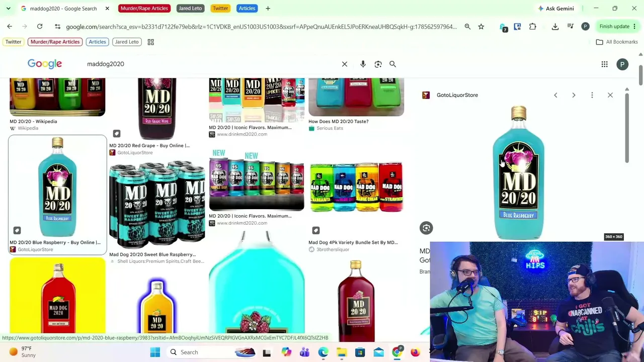644x362 pixels.
Task: Go back to the previous page
Action: (x=10, y=27)
